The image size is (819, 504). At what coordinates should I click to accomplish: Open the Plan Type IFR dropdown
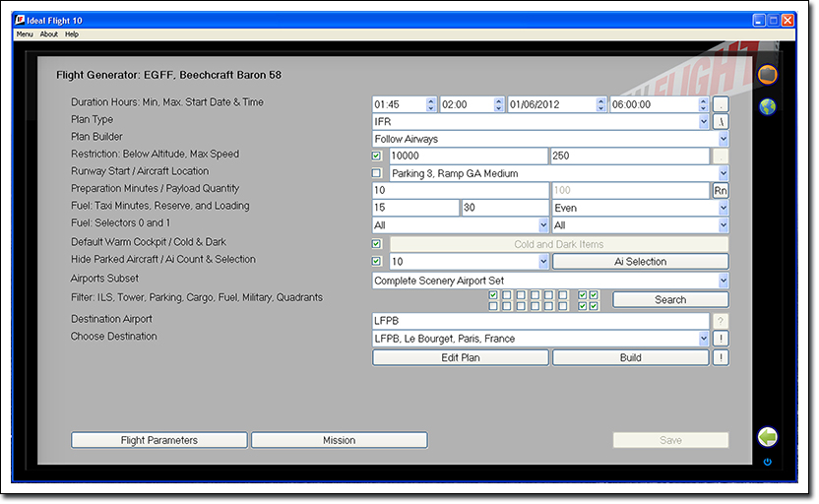pos(703,122)
